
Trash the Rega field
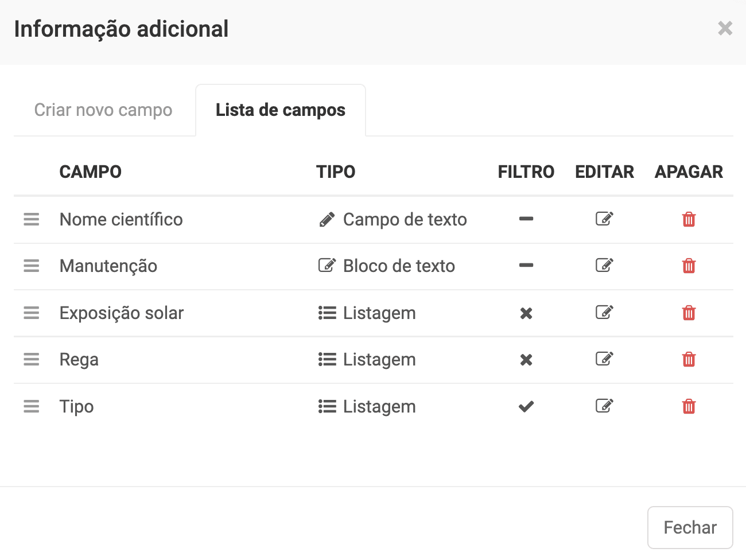tap(689, 360)
